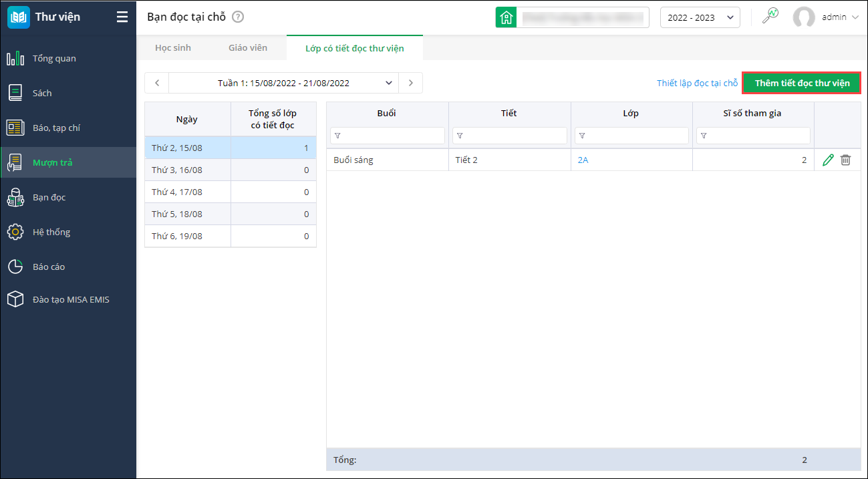Click the filter icon in Sĩ số tham gia column
The height and width of the screenshot is (479, 868).
704,136
